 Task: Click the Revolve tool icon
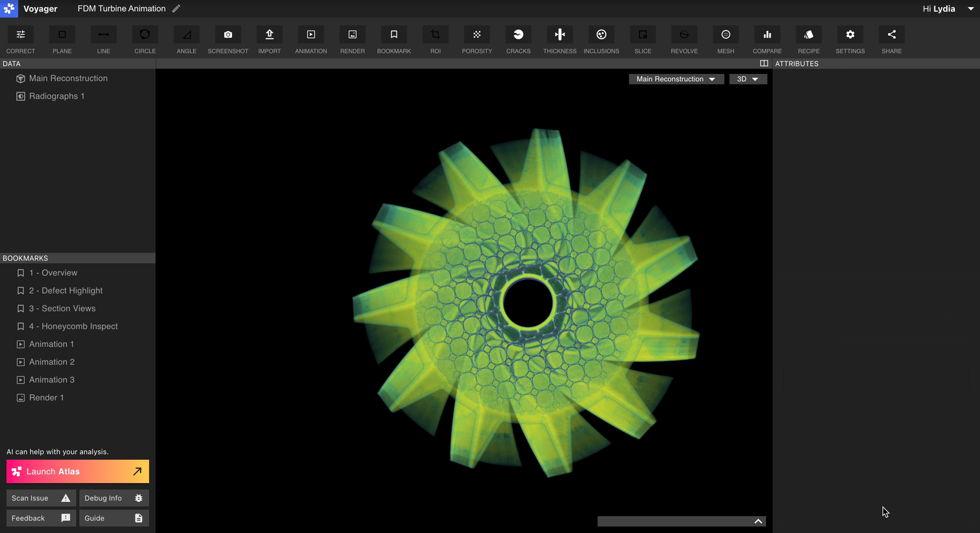coord(684,35)
